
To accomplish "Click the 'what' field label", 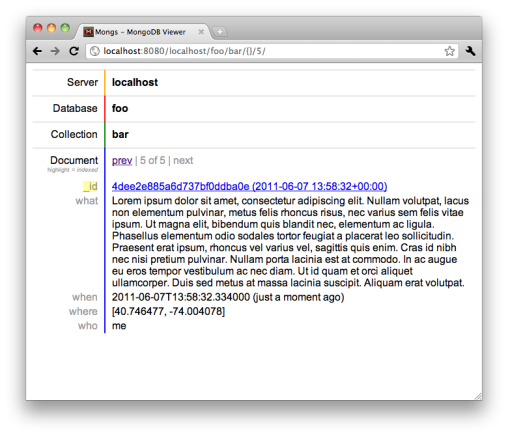I will coord(87,201).
